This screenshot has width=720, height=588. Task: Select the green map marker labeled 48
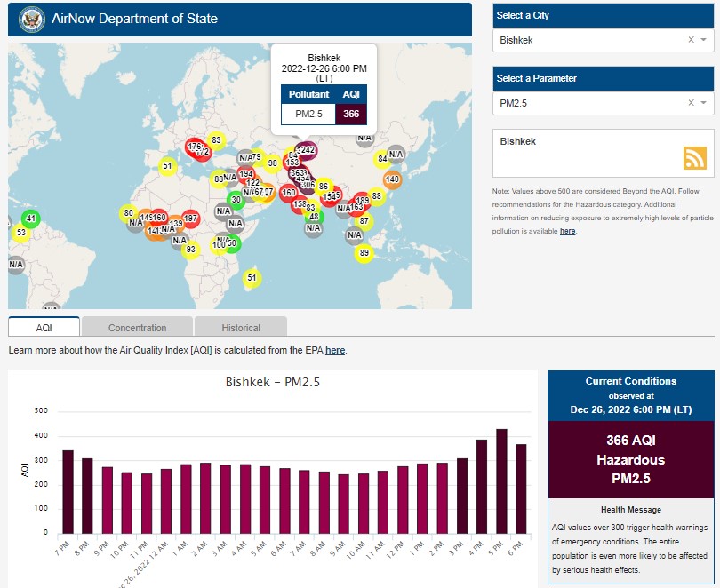tap(313, 216)
